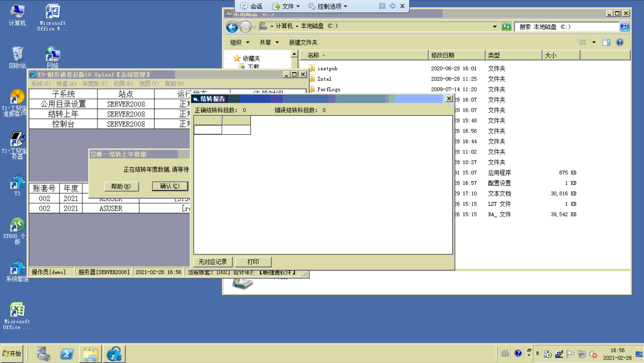Open the 共享 dropdown in Explorer
The height and width of the screenshot is (363, 644).
pyautogui.click(x=269, y=42)
